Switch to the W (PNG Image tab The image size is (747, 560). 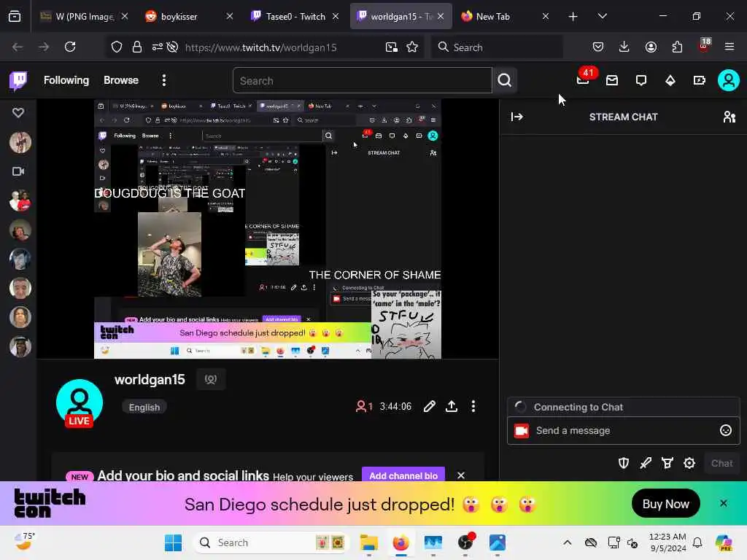pos(84,17)
